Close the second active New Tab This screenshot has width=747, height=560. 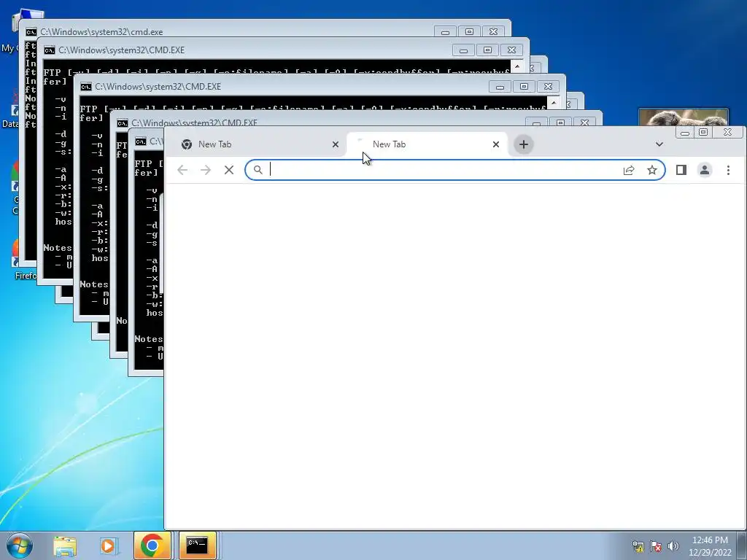[496, 144]
